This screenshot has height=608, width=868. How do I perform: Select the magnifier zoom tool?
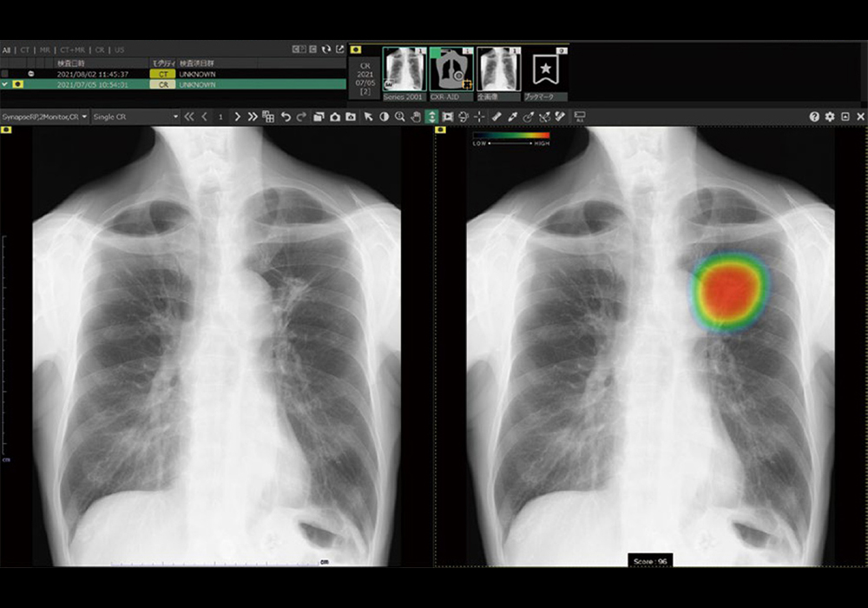(399, 116)
